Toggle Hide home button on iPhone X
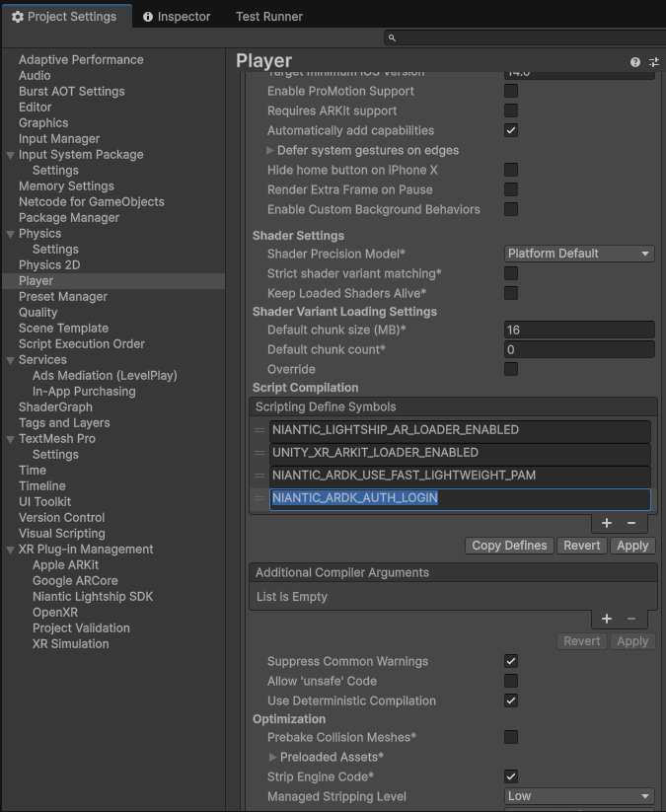This screenshot has width=666, height=812. coord(511,170)
